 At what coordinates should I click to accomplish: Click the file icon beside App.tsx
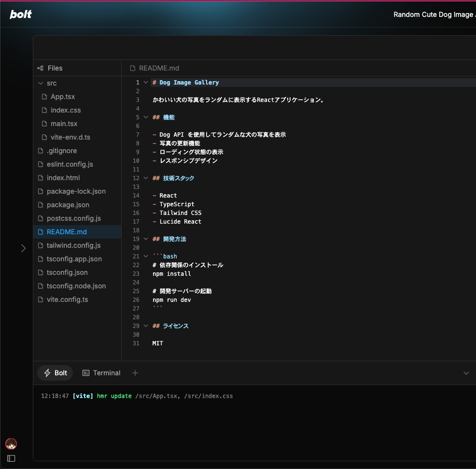click(44, 97)
